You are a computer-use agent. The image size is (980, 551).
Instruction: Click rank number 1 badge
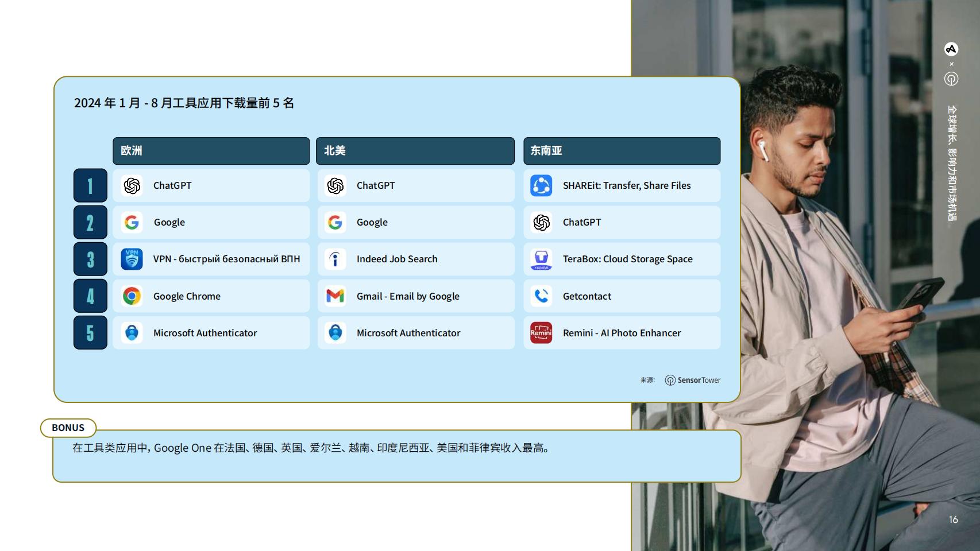(90, 185)
